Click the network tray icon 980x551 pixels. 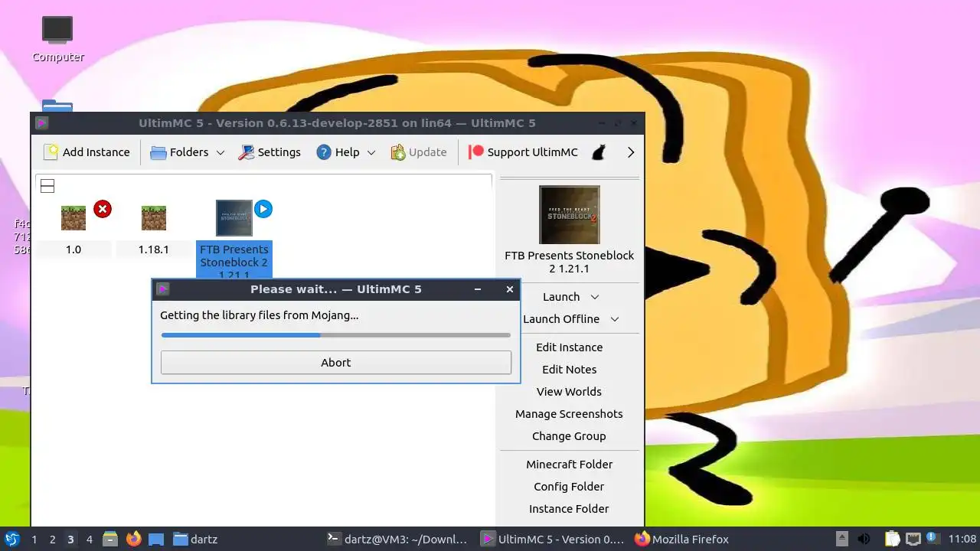(x=913, y=540)
